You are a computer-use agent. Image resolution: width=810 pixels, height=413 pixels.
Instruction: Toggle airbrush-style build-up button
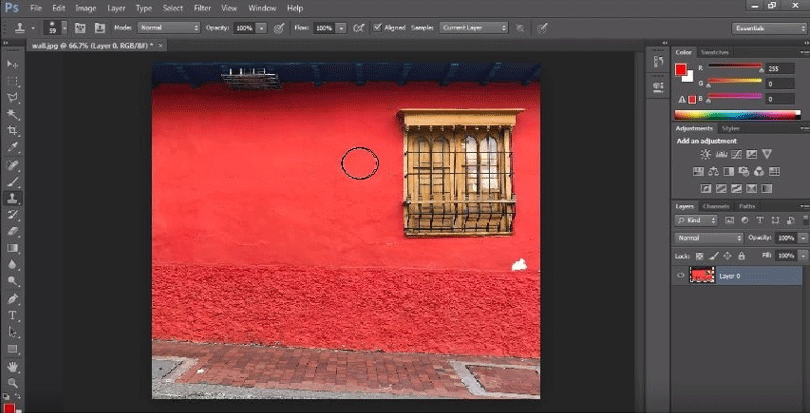(x=359, y=28)
